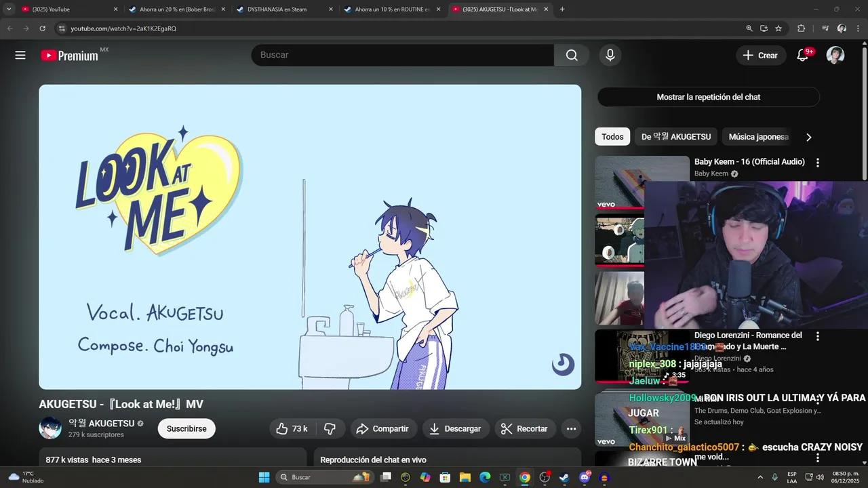Open the 악월 AKUGETSU channel name link
Screen dimensions: 868x488
coord(101,424)
